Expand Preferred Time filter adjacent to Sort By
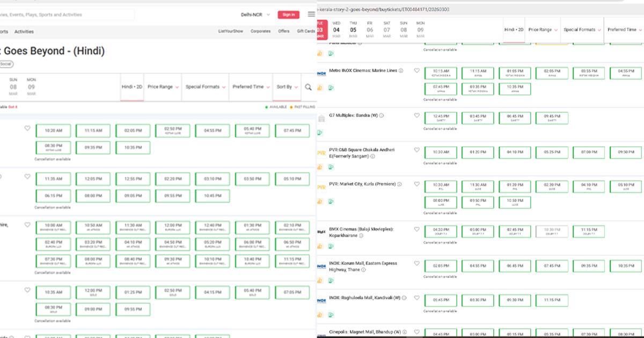This screenshot has height=338, width=644. click(x=250, y=87)
